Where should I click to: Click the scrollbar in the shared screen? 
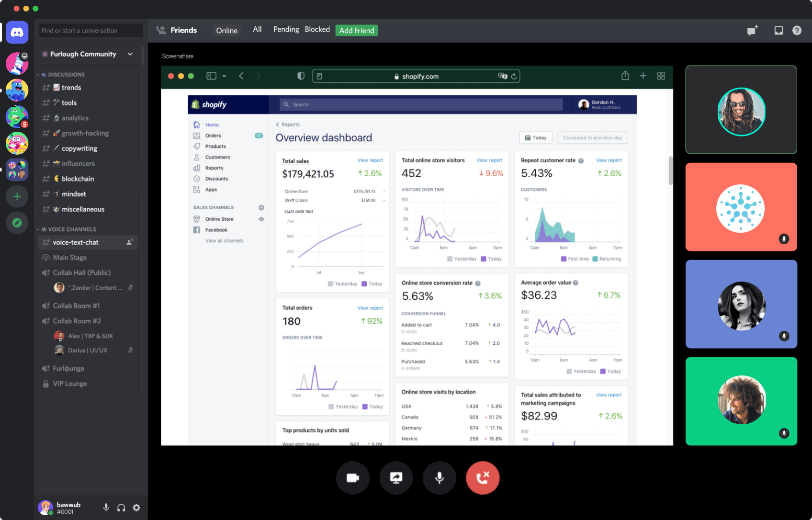670,170
